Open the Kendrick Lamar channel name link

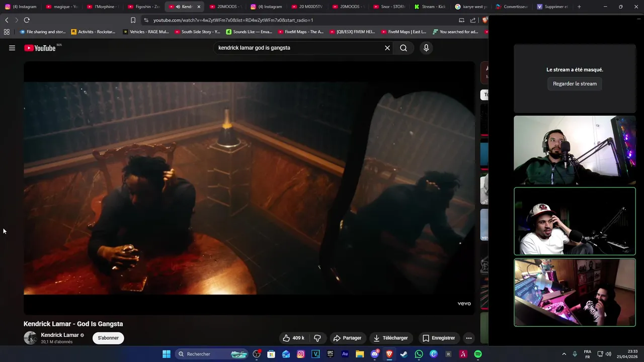[x=60, y=335]
